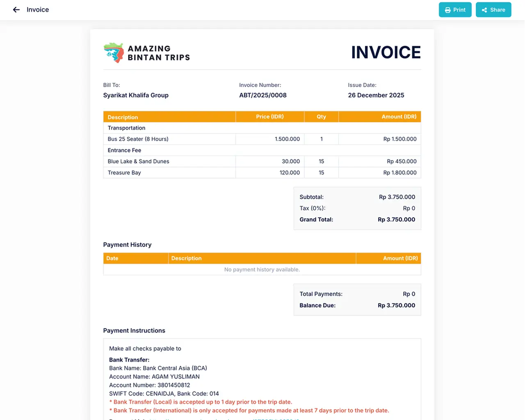525x420 pixels.
Task: Select the Bill To name Syarikat Khalifa Group
Action: tap(136, 95)
